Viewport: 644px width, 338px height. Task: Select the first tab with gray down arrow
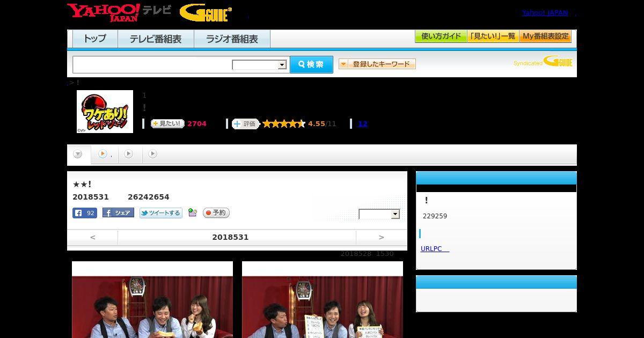[78, 155]
